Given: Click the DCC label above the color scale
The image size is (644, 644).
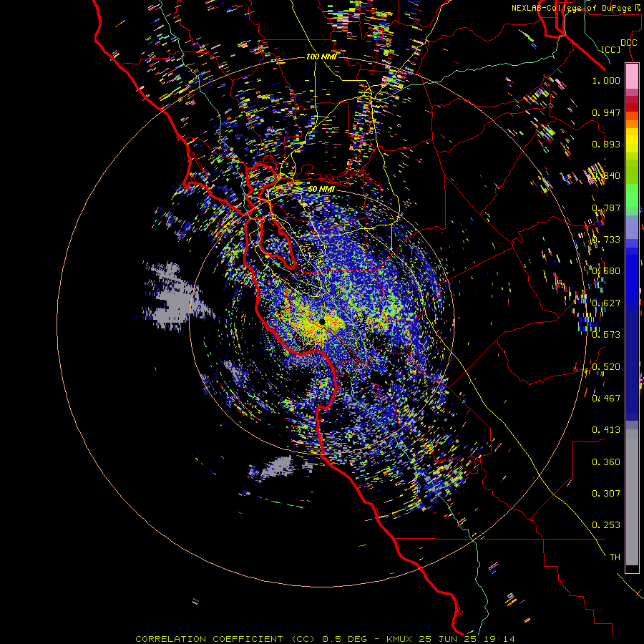Looking at the screenshot, I should pos(629,42).
